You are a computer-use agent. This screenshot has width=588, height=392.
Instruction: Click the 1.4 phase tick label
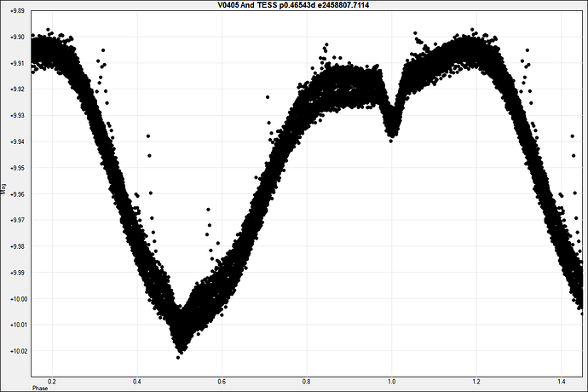click(x=561, y=382)
